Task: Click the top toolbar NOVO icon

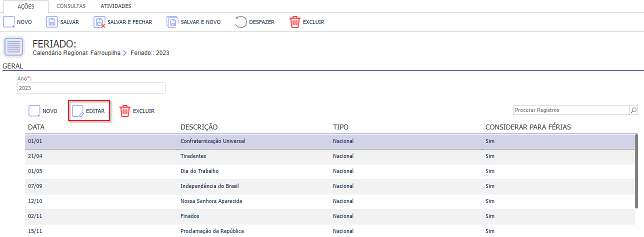Action: [9, 22]
